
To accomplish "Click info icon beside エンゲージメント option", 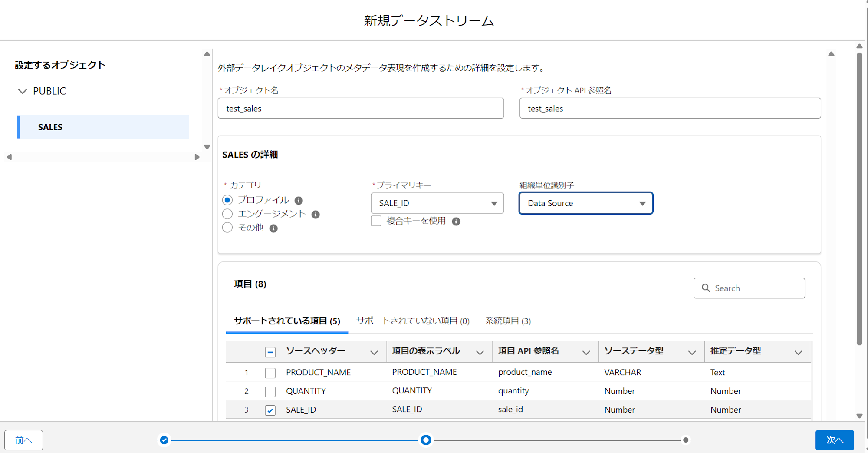I will pyautogui.click(x=316, y=215).
